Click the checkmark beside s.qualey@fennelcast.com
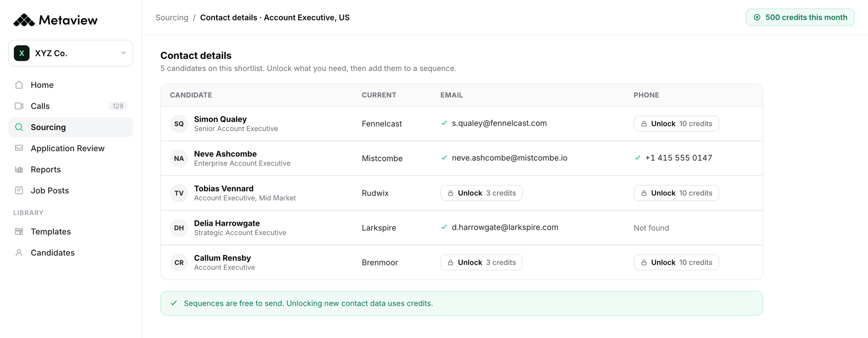Viewport: 868px width, 338px height. click(x=444, y=123)
